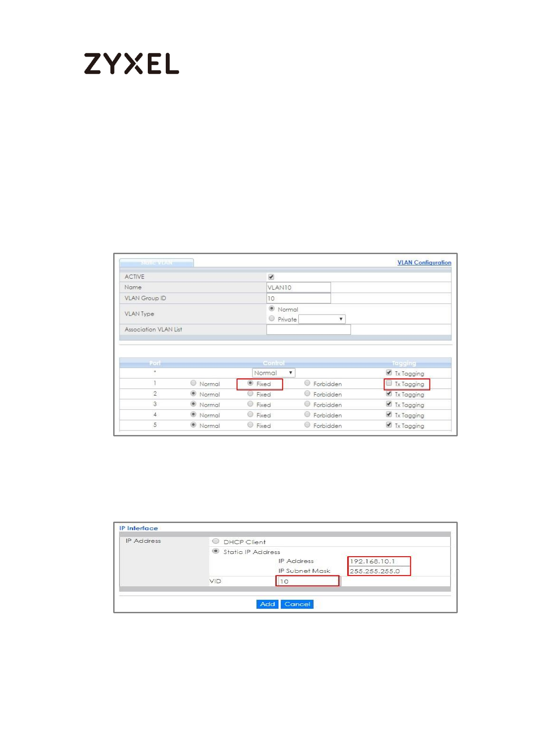Click the Zyxel logo
The height and width of the screenshot is (756, 535).
pos(131,63)
